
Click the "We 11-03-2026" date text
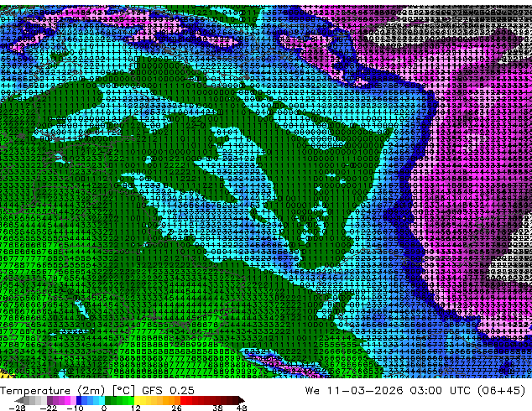[x=354, y=391]
